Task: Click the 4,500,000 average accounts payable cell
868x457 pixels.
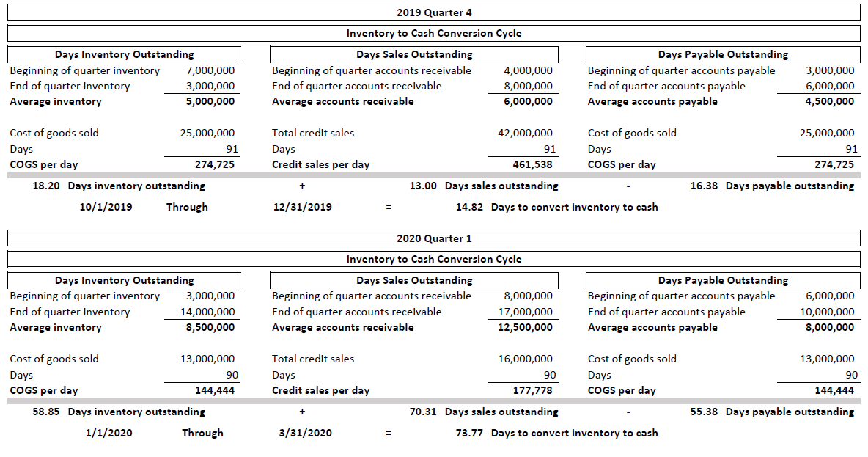Action: tap(829, 101)
